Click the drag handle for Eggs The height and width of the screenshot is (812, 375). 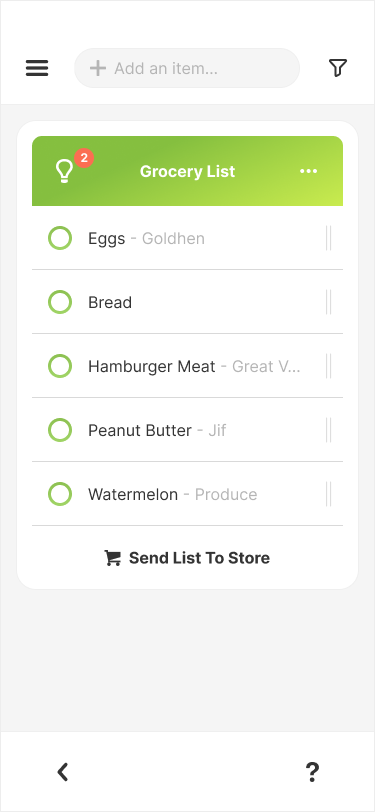click(328, 238)
